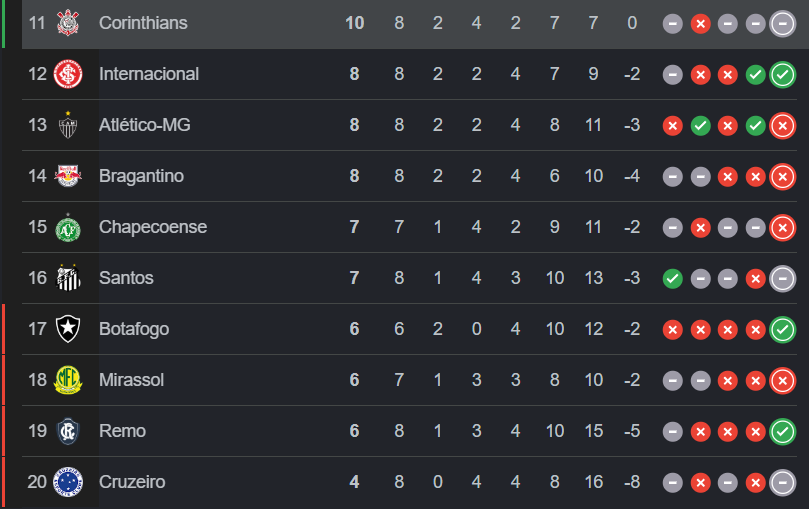
Task: Open the Internacional team link
Action: click(x=149, y=74)
